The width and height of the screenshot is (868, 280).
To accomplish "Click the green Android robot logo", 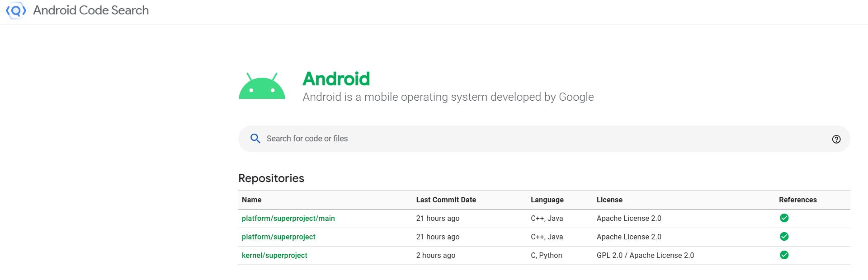I will pyautogui.click(x=262, y=86).
